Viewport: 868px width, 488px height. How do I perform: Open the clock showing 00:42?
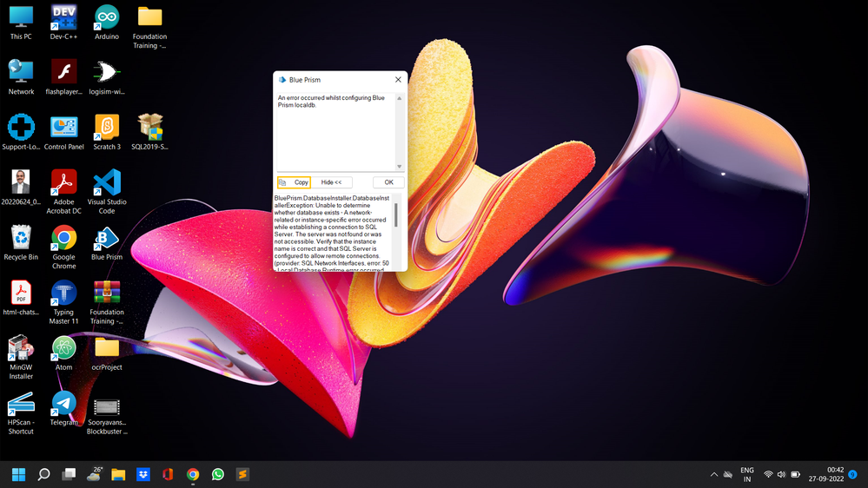coord(826,474)
